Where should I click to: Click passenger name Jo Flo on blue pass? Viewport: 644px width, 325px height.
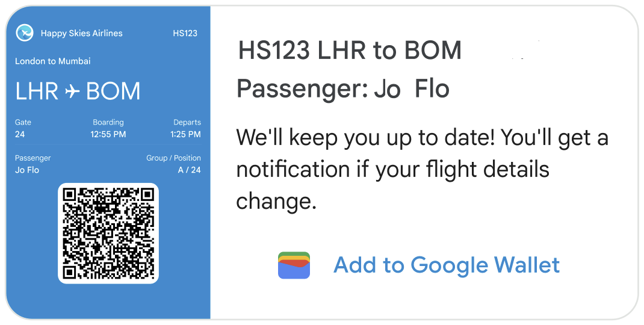click(27, 170)
